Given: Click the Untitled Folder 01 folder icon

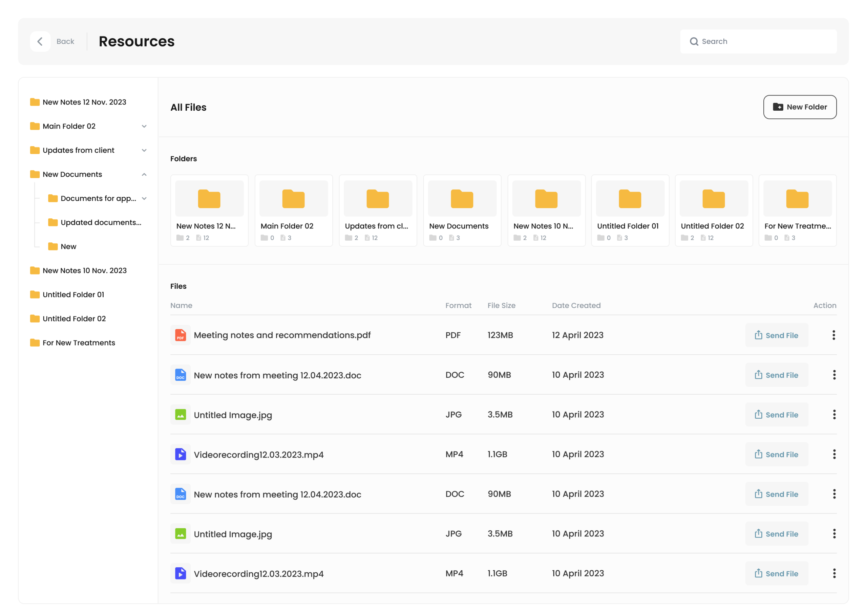Looking at the screenshot, I should coord(630,198).
